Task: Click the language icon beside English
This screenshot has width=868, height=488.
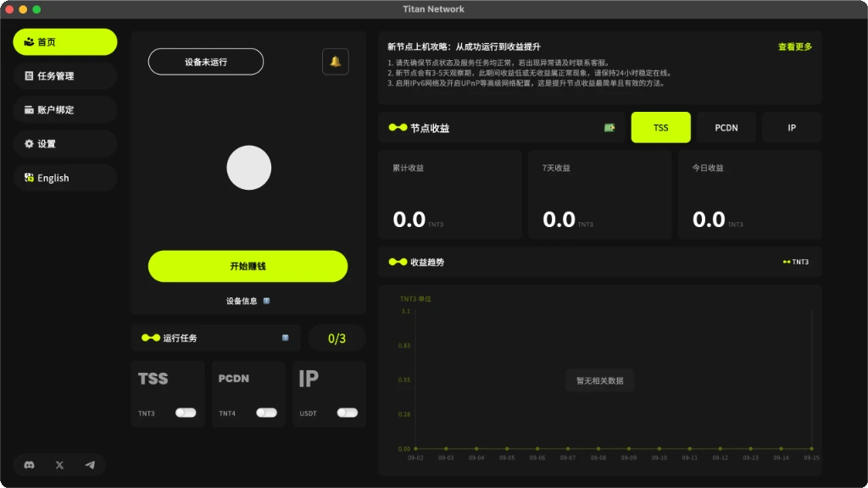Action: (29, 178)
